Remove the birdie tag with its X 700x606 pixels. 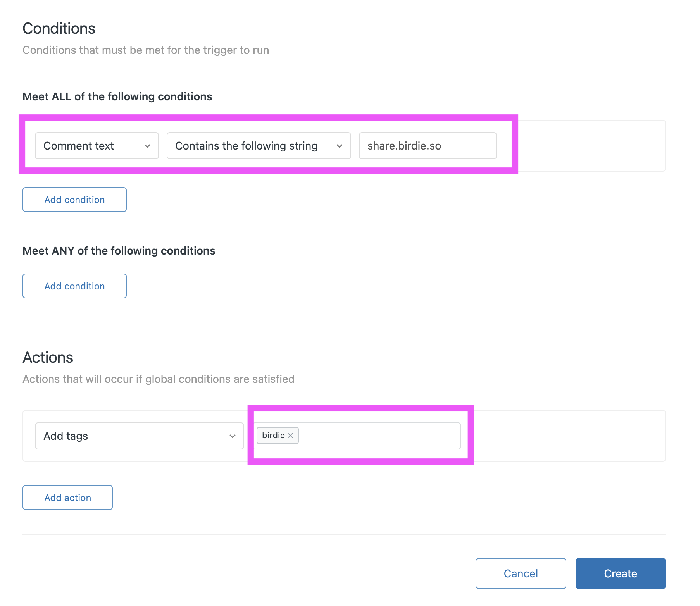pos(290,436)
